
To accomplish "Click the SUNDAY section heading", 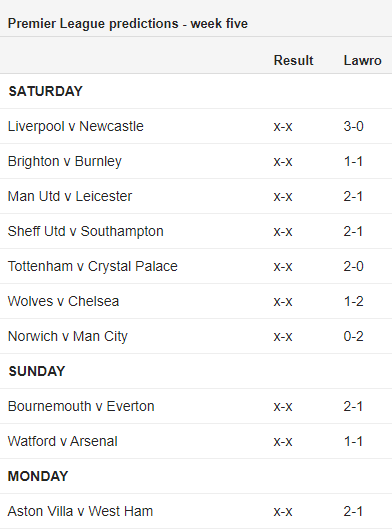I will 37,371.
